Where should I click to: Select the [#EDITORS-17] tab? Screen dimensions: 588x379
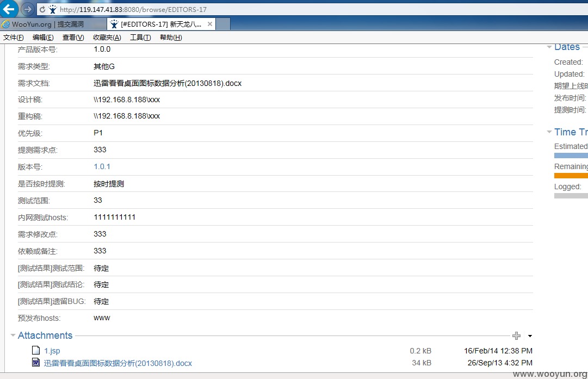(161, 24)
